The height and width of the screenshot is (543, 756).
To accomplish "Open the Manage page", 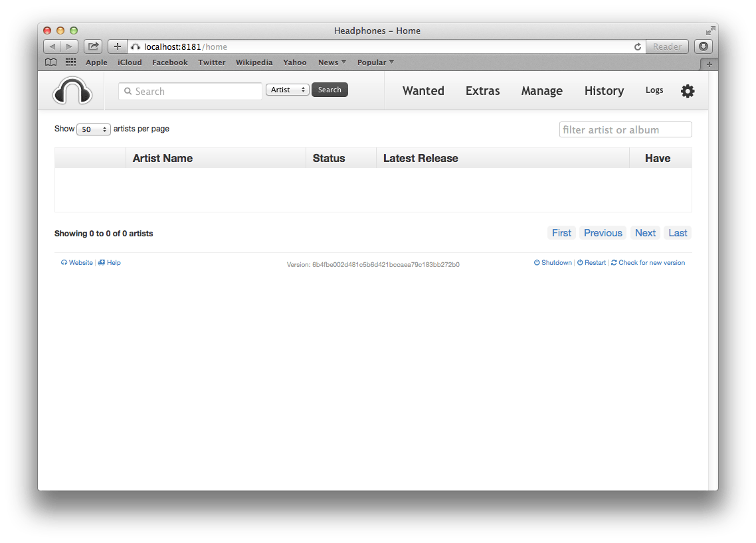I will tap(541, 91).
